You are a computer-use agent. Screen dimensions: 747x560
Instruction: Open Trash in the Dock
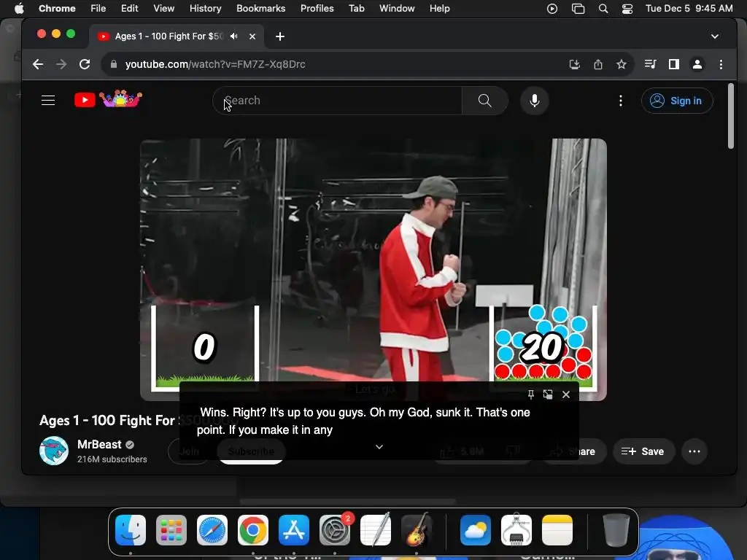coord(616,530)
